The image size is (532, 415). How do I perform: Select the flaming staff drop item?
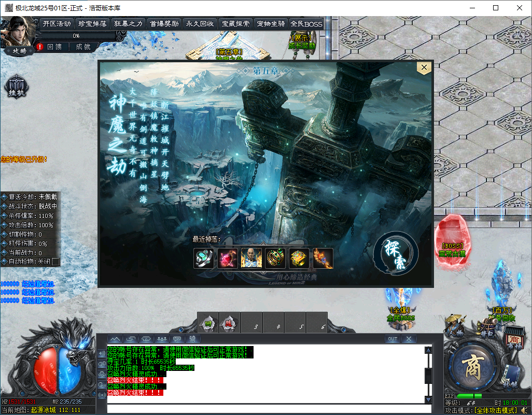tap(323, 258)
